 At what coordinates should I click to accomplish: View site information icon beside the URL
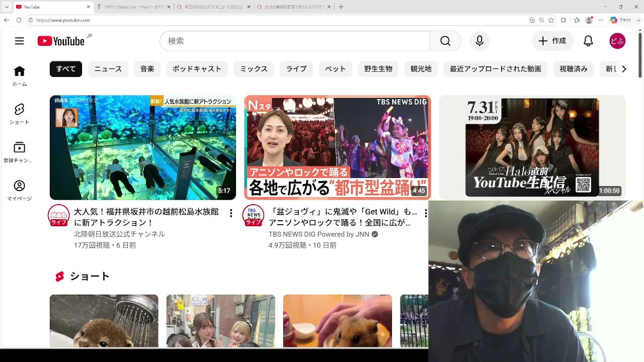pos(31,20)
